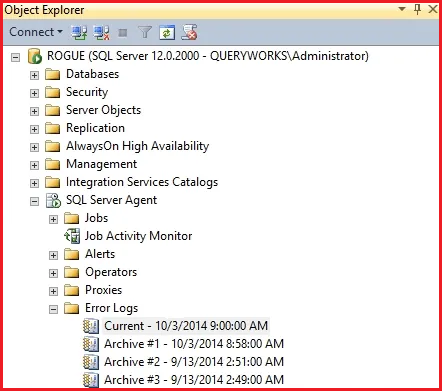Viewport: 442px width, 391px height.
Task: Select the Databases tree item
Action: tap(92, 74)
